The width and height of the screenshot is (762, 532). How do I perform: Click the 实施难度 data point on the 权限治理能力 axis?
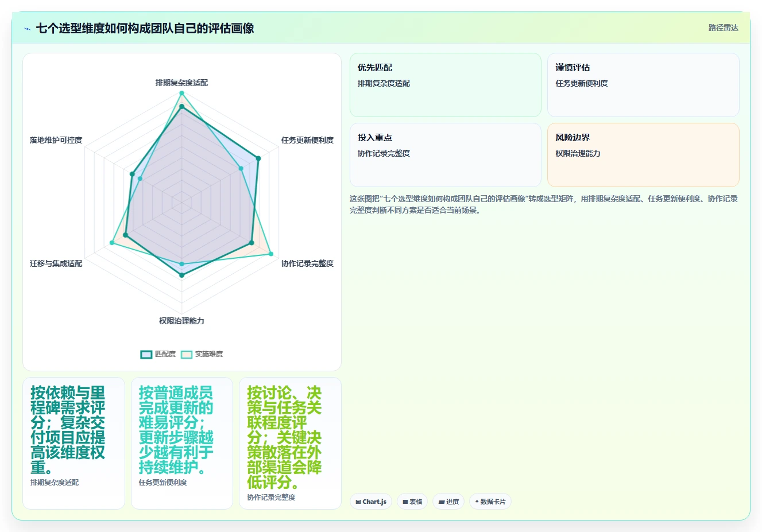(181, 264)
